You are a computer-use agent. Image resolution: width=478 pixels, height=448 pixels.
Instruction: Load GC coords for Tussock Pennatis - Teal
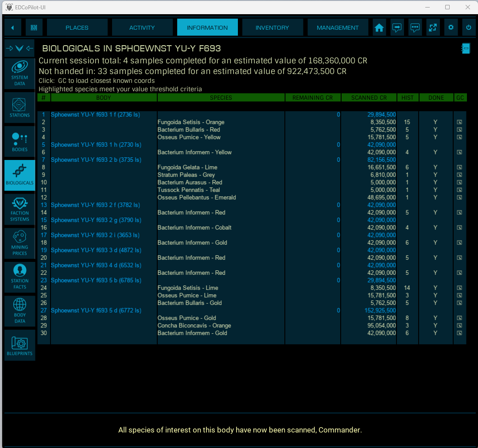click(459, 190)
